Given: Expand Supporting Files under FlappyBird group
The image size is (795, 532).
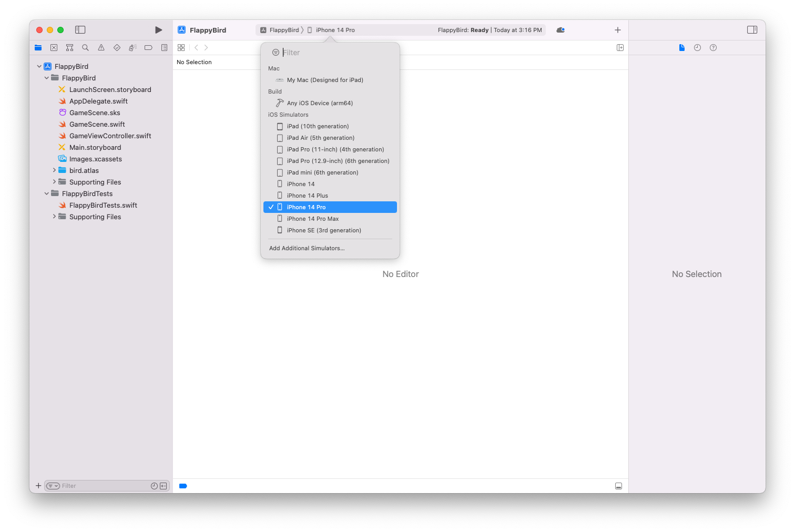Looking at the screenshot, I should pyautogui.click(x=54, y=182).
